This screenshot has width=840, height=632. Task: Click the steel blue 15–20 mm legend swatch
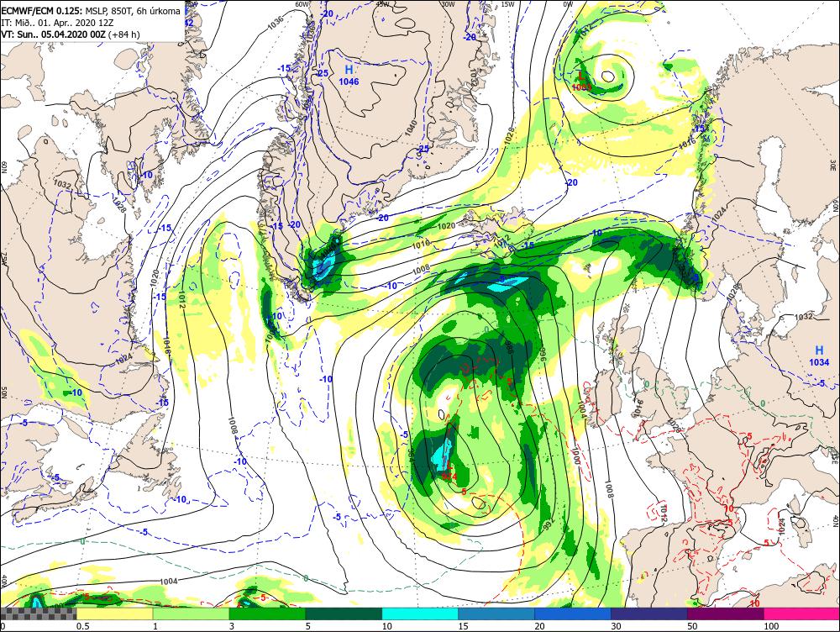tap(496, 614)
